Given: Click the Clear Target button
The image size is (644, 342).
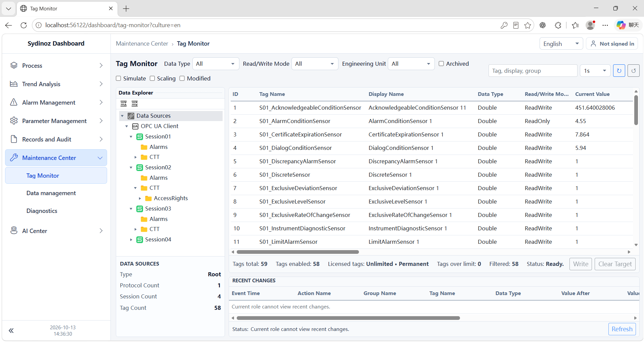Looking at the screenshot, I should tap(615, 264).
